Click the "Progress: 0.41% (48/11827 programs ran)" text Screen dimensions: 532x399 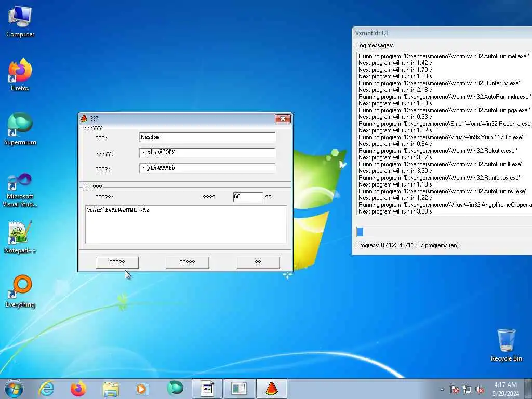pos(407,245)
